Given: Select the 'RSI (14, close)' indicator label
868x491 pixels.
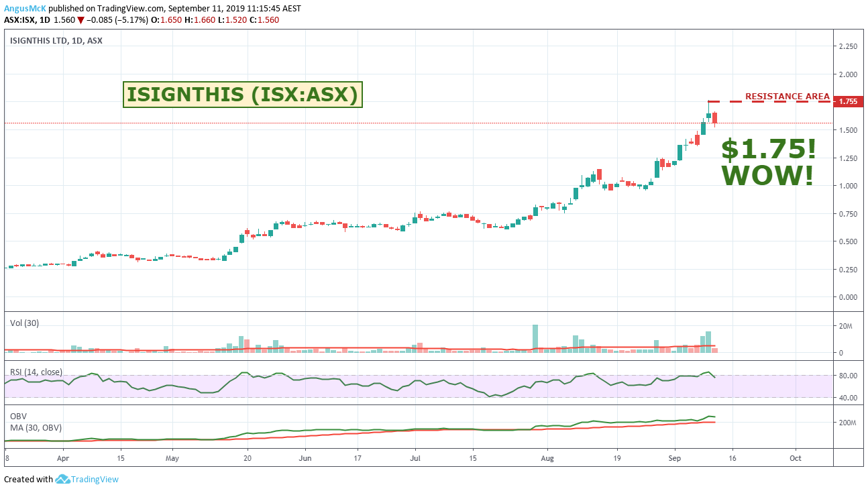Looking at the screenshot, I should (36, 372).
